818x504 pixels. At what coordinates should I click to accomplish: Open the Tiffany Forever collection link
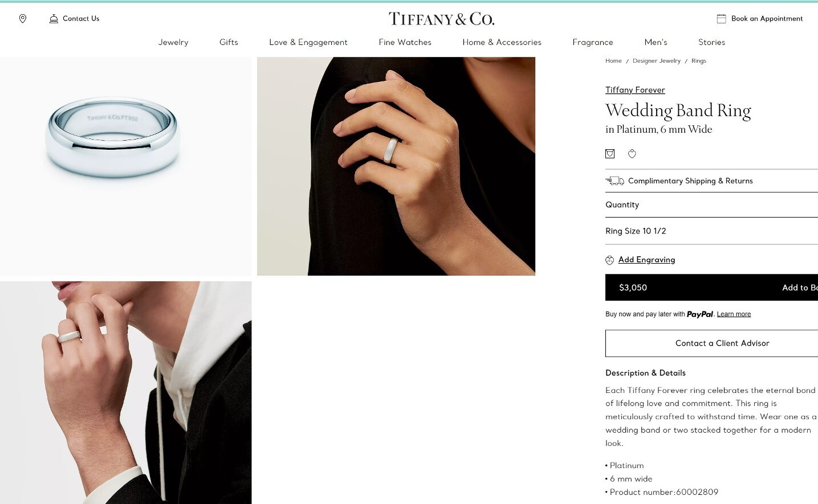tap(635, 90)
